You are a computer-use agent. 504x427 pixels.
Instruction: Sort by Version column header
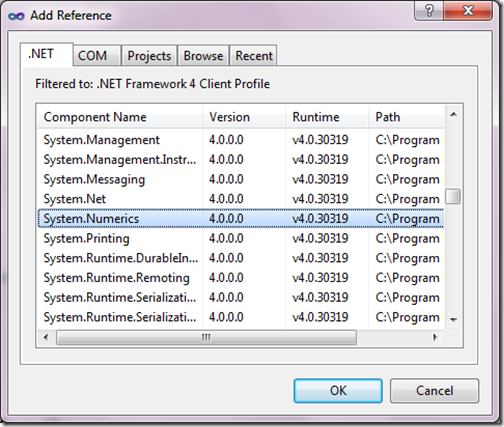(244, 117)
